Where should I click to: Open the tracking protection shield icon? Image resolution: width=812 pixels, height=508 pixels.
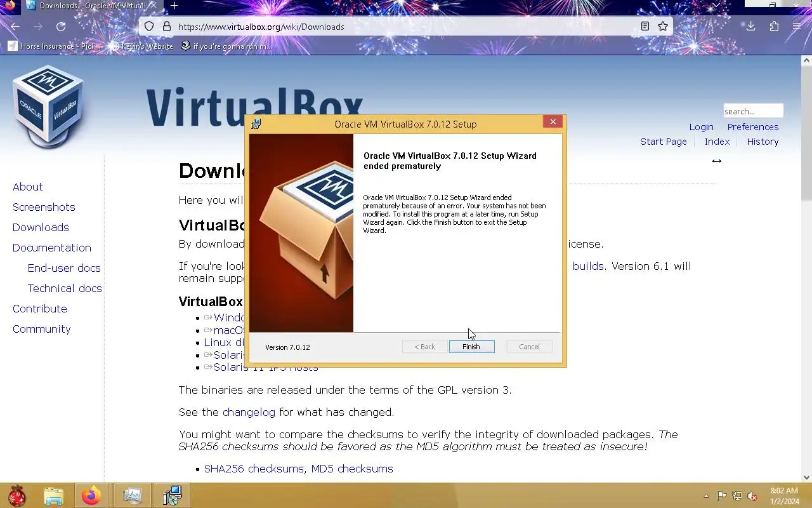[149, 27]
